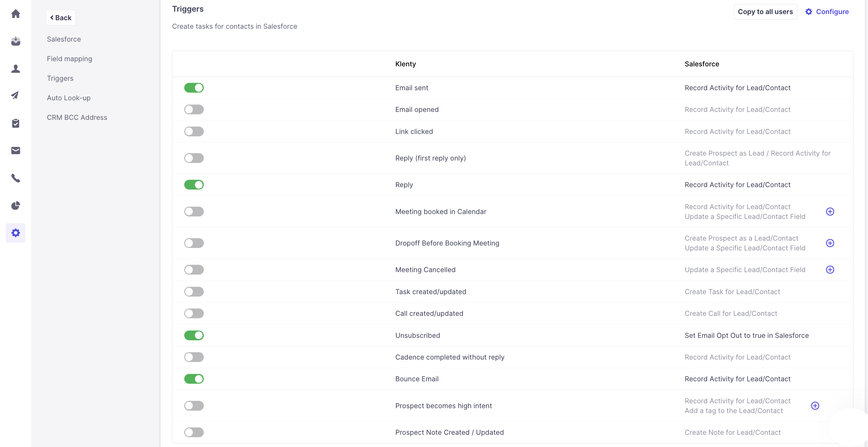The width and height of the screenshot is (868, 447).
Task: Expand options for Meeting Cancelled row
Action: (830, 270)
